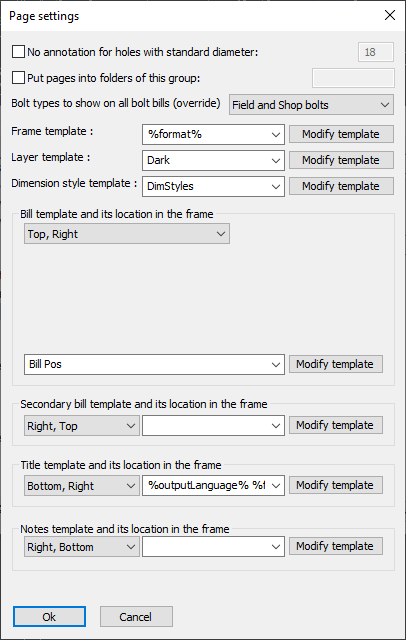
Task: Open the Top, Right bill location dropdown
Action: coord(127,234)
